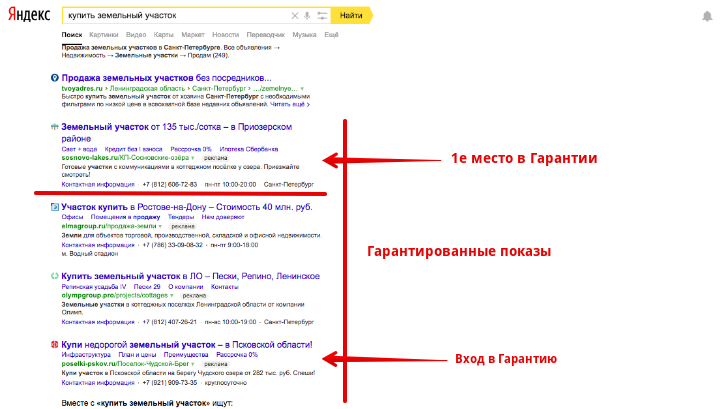The image size is (725, 409).
Task: Open Контактная информация of olympgroup ad
Action: (x=98, y=322)
